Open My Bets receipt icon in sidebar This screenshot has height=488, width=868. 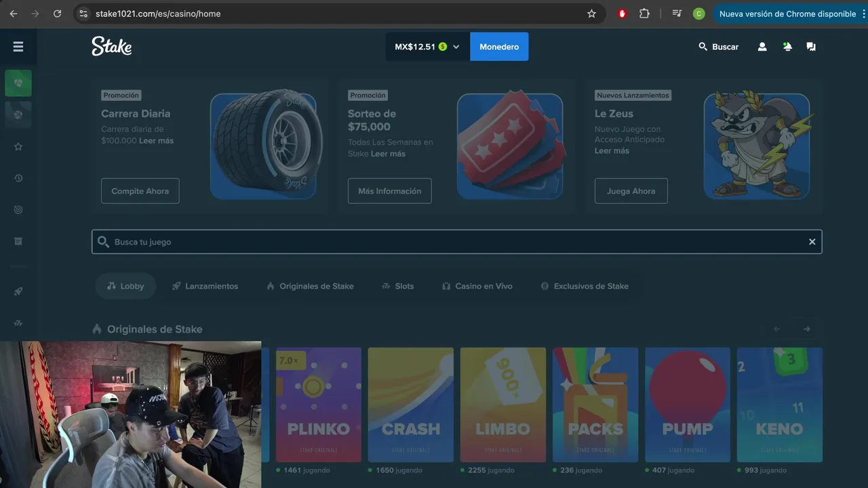18,241
